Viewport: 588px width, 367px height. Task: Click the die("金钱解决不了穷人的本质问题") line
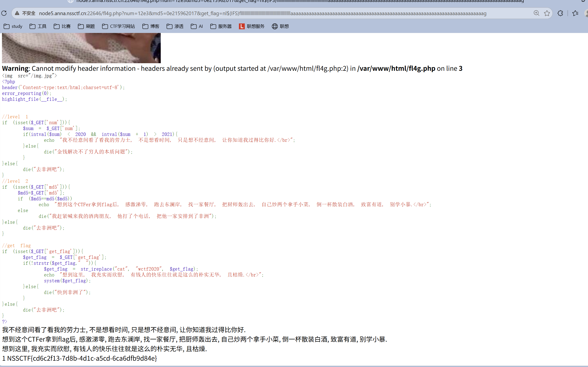coord(88,152)
